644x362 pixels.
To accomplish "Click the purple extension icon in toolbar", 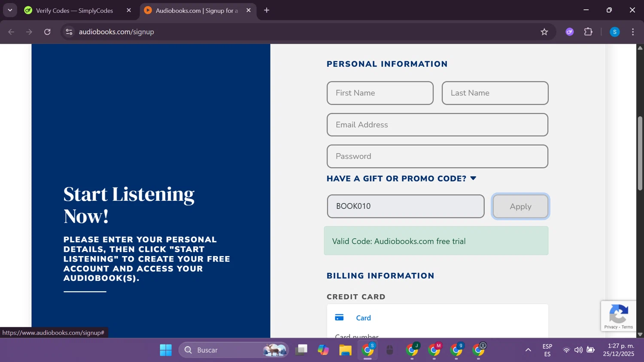I will (x=569, y=32).
